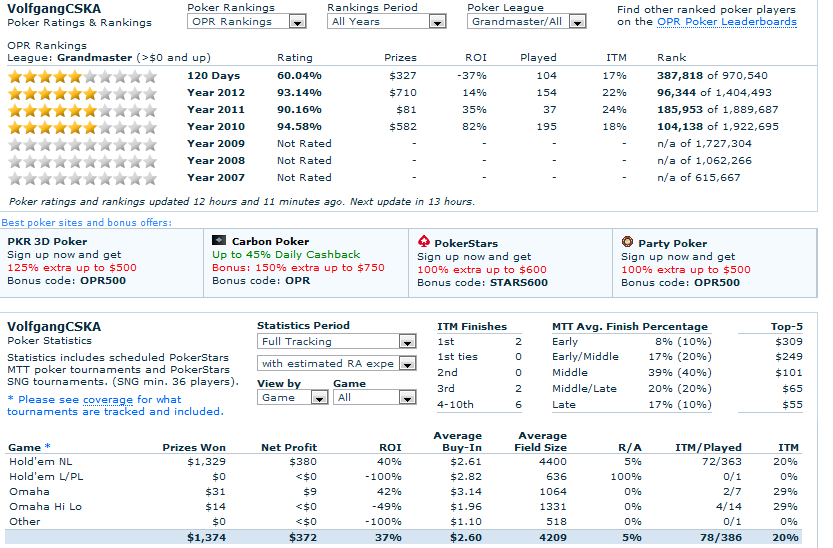Click the 120 Days rank '387,818 of 970,540'
Screen dimensions: 833x548
click(712, 75)
